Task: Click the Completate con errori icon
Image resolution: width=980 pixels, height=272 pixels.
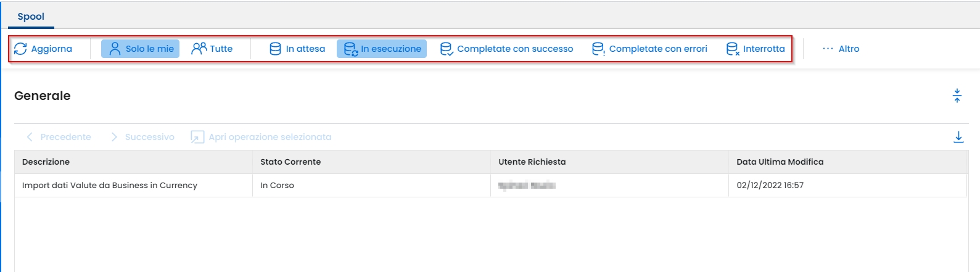Action: [x=598, y=49]
